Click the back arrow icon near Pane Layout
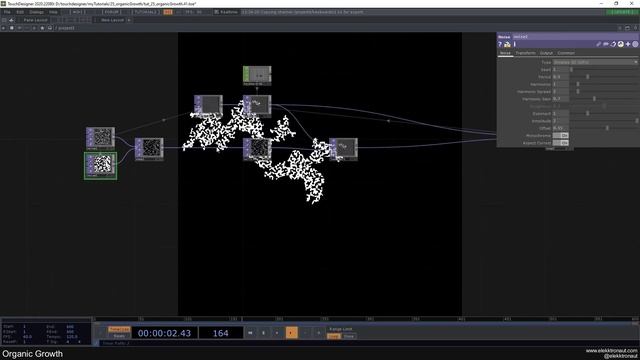This screenshot has height=360, width=640. click(x=11, y=20)
